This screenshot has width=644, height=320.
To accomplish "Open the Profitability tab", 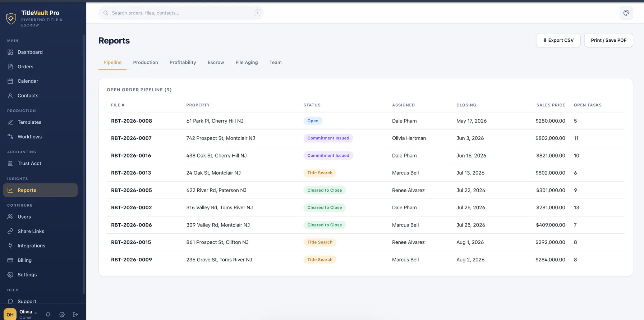I will coord(183,62).
